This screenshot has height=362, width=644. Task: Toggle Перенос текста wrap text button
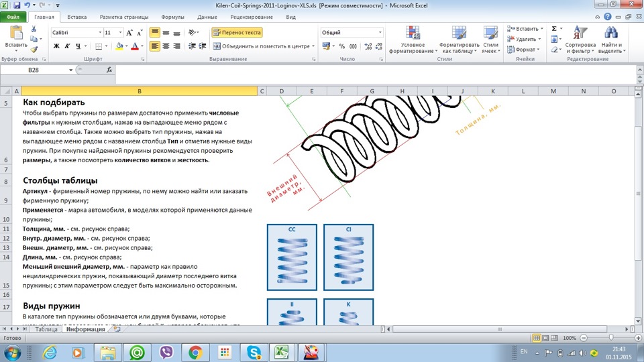[x=237, y=32]
